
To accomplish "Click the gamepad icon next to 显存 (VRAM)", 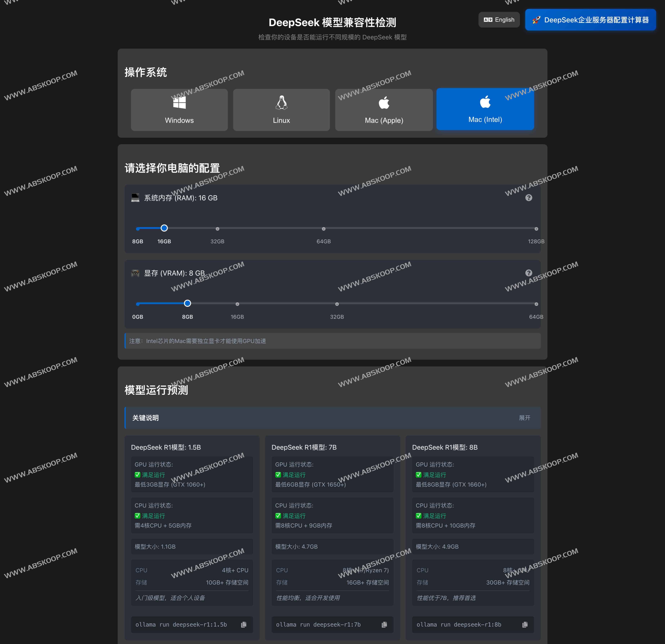I will pyautogui.click(x=136, y=273).
